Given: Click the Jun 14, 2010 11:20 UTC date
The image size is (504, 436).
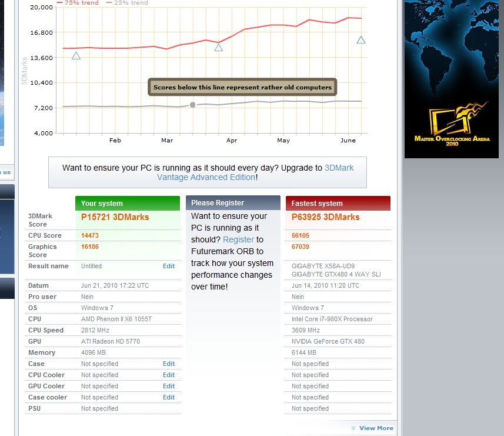Looking at the screenshot, I should pyautogui.click(x=325, y=285).
